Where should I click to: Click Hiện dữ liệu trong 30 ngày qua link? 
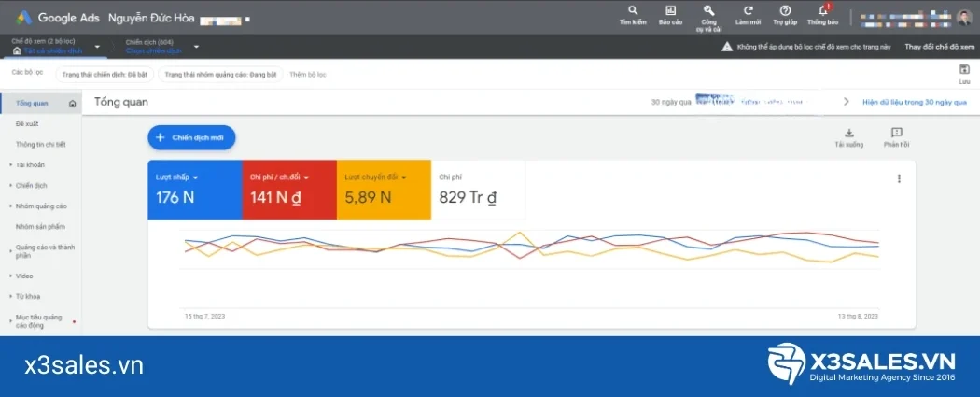coord(915,102)
